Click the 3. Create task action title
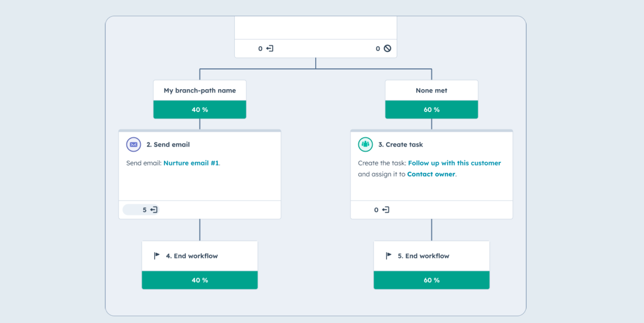The image size is (644, 323). 401,144
